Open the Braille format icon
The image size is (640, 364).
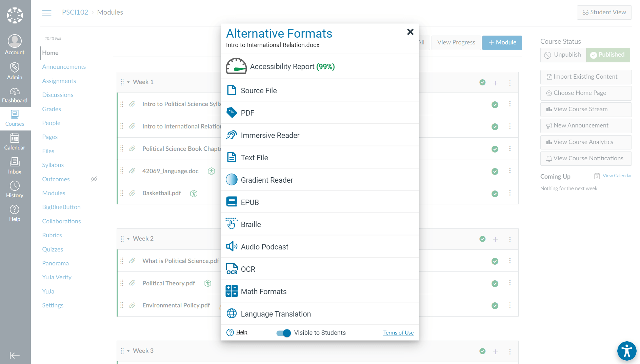(232, 224)
